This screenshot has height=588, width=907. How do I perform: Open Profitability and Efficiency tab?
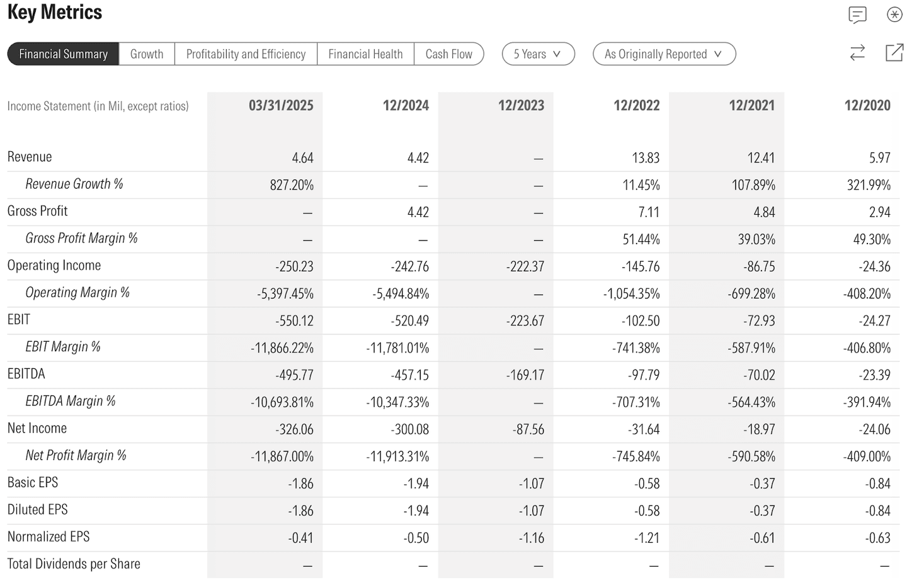tap(246, 54)
